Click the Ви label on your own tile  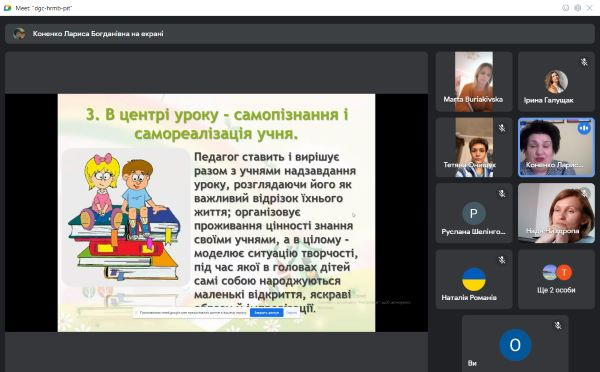472,363
